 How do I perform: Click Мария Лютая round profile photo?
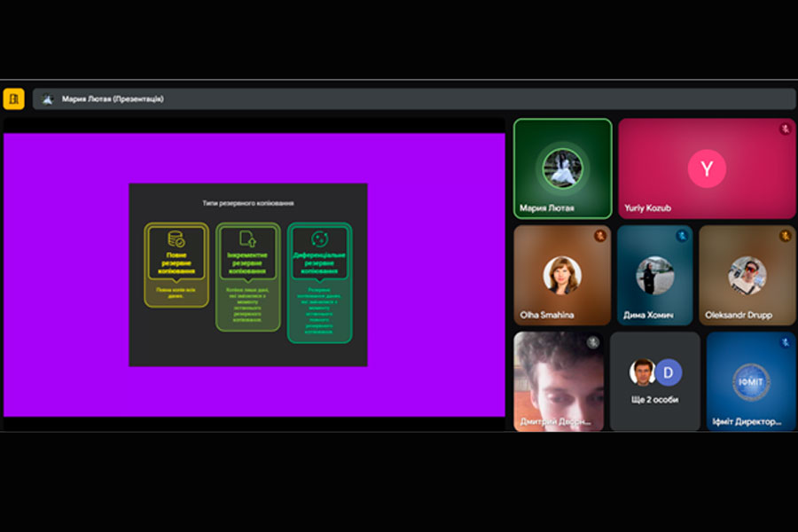[x=562, y=168]
